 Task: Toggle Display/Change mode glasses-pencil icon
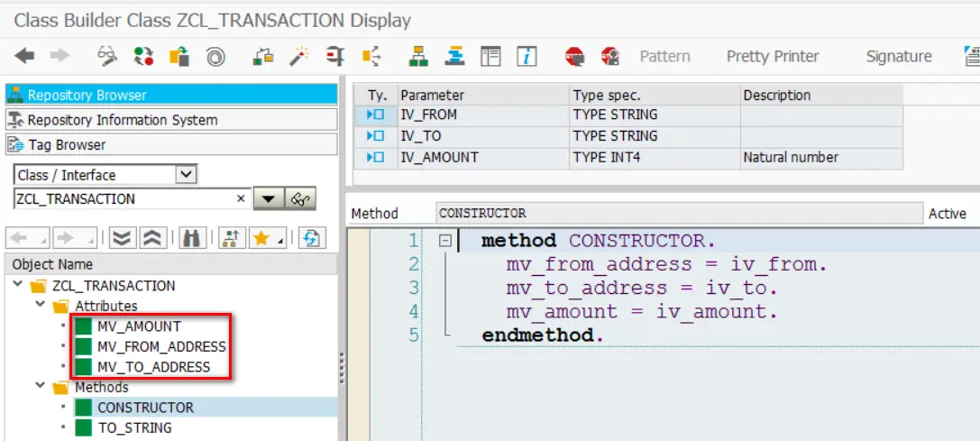click(107, 56)
